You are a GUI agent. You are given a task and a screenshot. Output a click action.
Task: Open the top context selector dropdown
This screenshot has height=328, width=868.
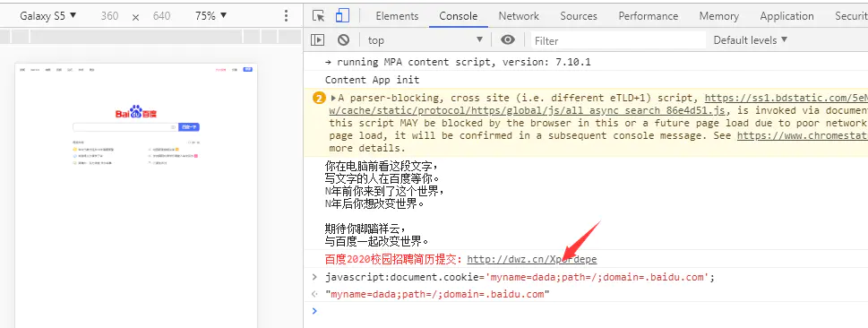(x=425, y=40)
